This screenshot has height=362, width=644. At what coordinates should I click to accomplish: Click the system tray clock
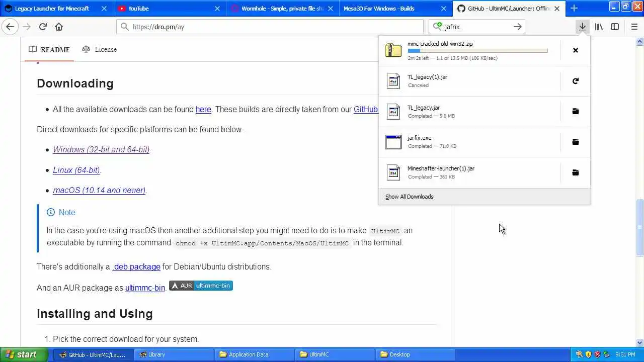625,354
